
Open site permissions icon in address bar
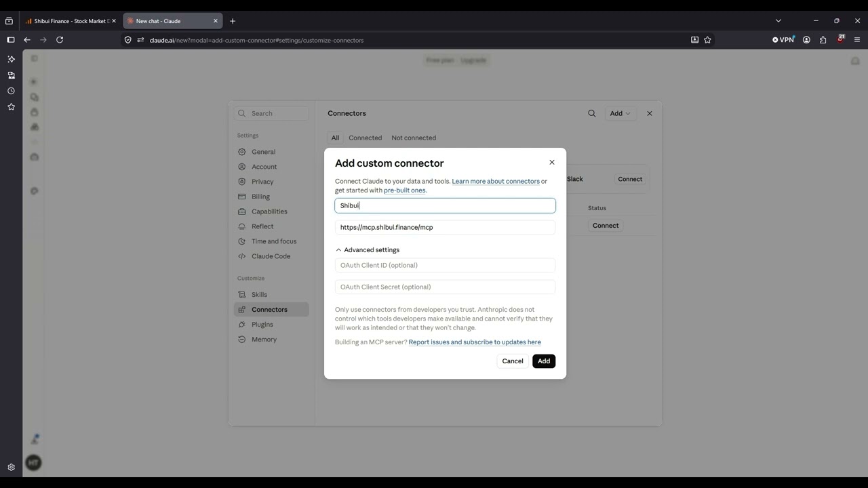pyautogui.click(x=140, y=40)
